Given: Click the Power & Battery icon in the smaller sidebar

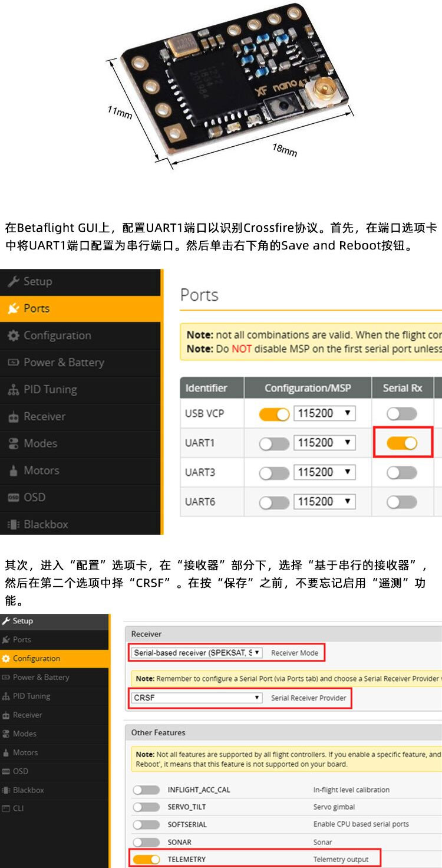Looking at the screenshot, I should [x=6, y=678].
